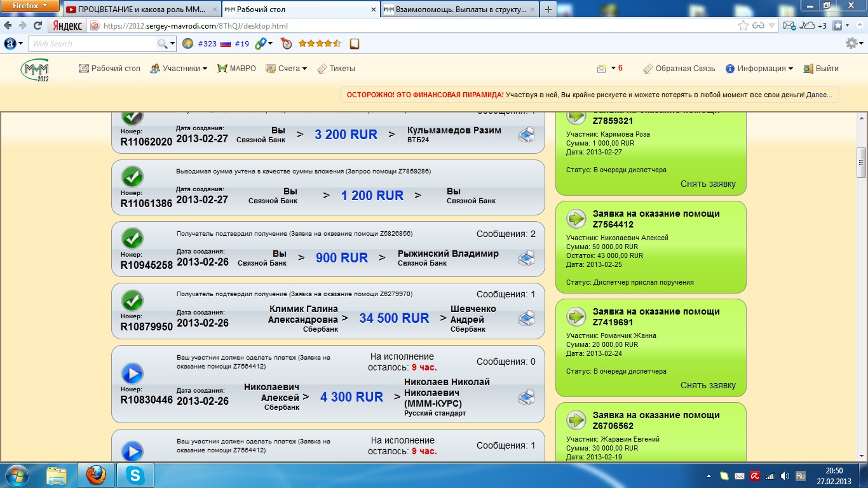Open the mail envelope icon in browser toolbar
The height and width of the screenshot is (488, 868).
tap(789, 26)
